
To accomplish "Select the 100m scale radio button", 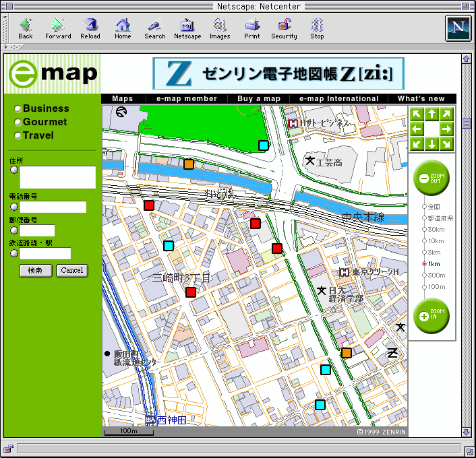I will 424,287.
